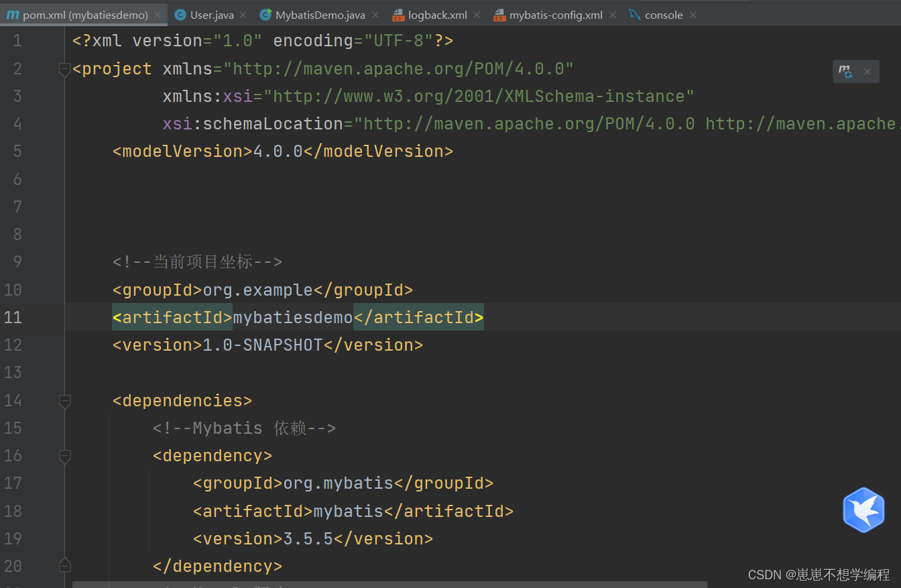Click the closing dependency tag on line 20
The image size is (901, 588).
pos(218,566)
